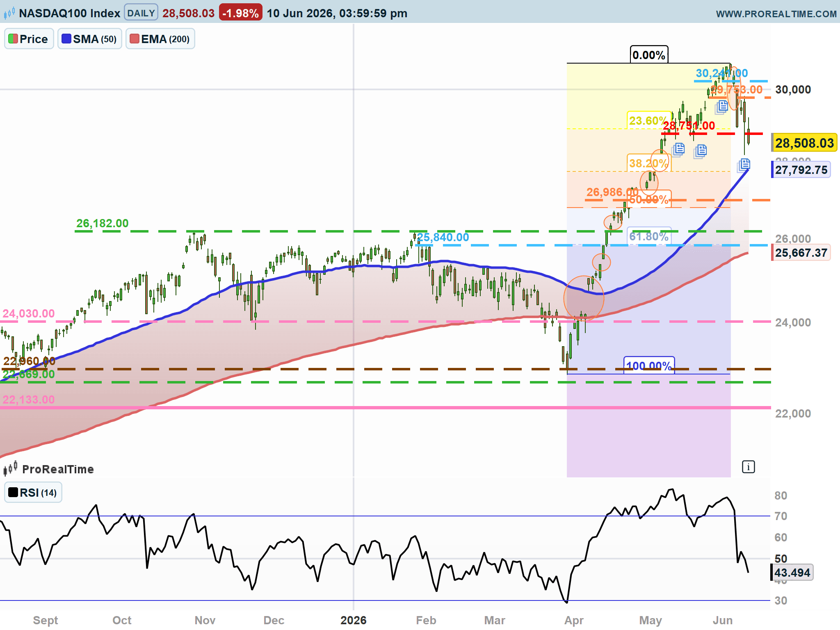The height and width of the screenshot is (630, 840).
Task: Click the Sept label on time axis
Action: 46,621
